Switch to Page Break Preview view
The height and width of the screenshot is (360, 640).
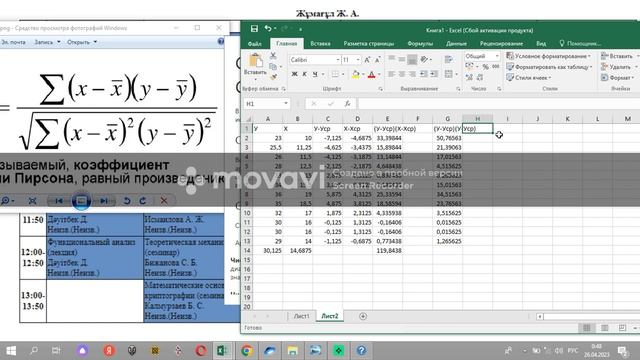[622, 328]
